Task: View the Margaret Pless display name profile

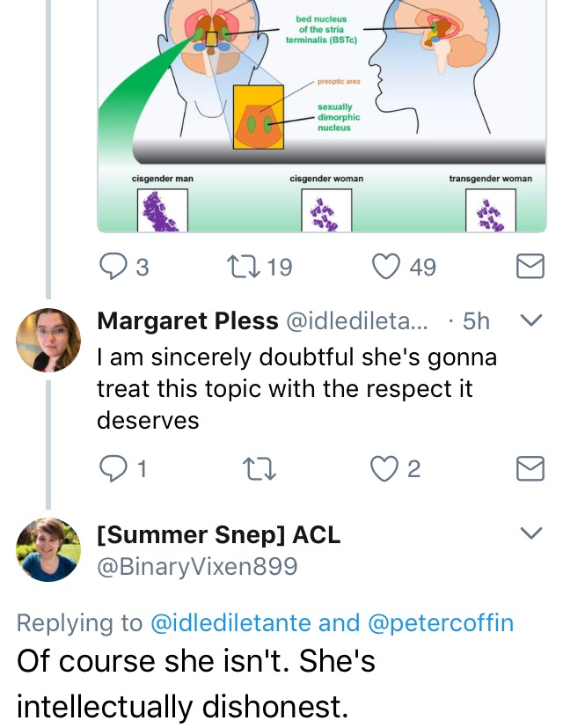Action: point(187,320)
